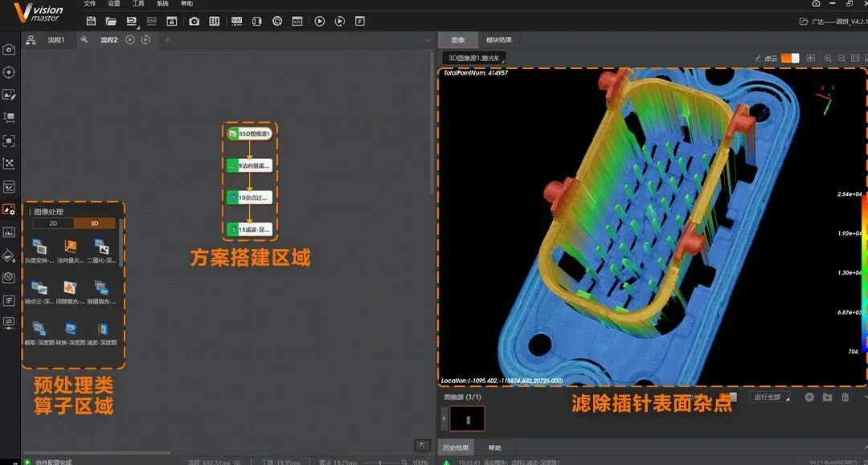Run the flow once with play icon
Viewport: 868px width, 465px height.
(319, 21)
